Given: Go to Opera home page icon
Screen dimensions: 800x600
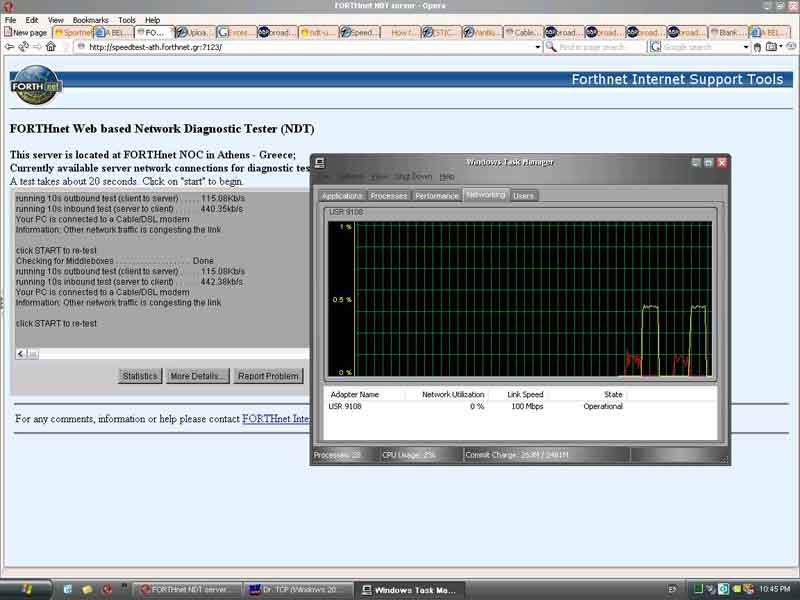Looking at the screenshot, I should [x=51, y=46].
